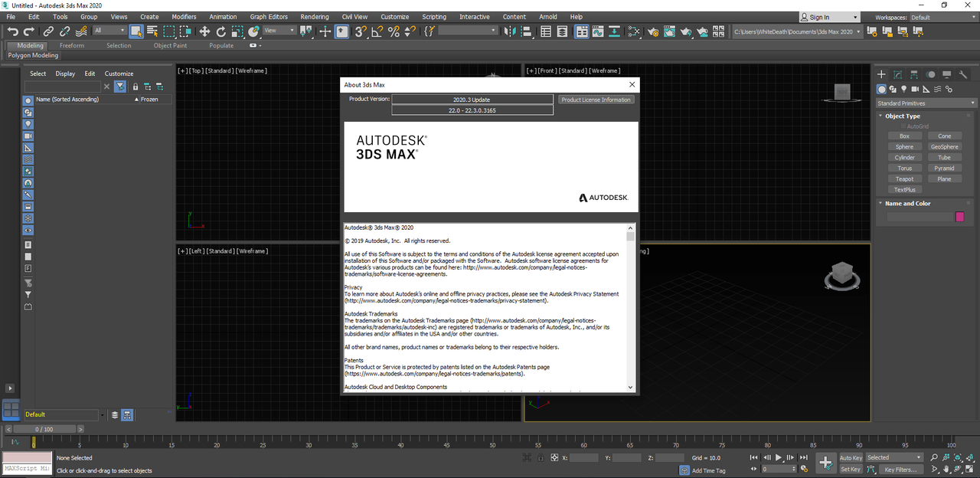Click the Key Filters button
The image size is (980, 478).
click(x=901, y=469)
